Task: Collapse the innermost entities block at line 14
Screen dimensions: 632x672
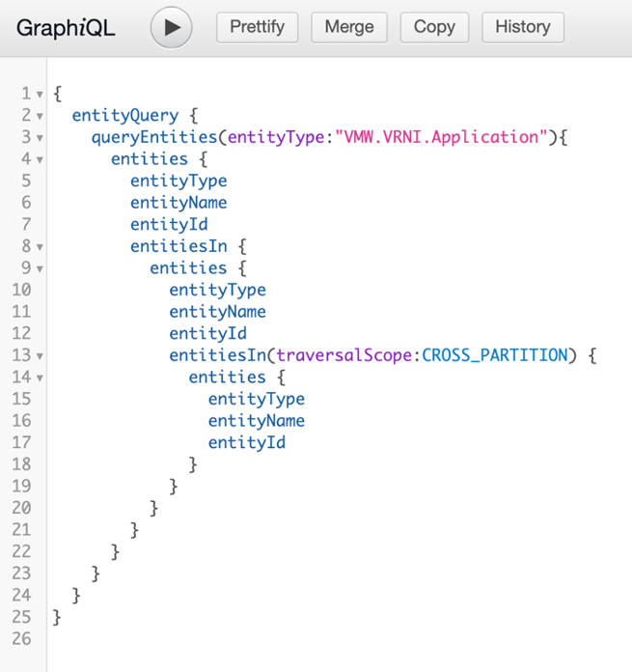Action: [x=40, y=378]
